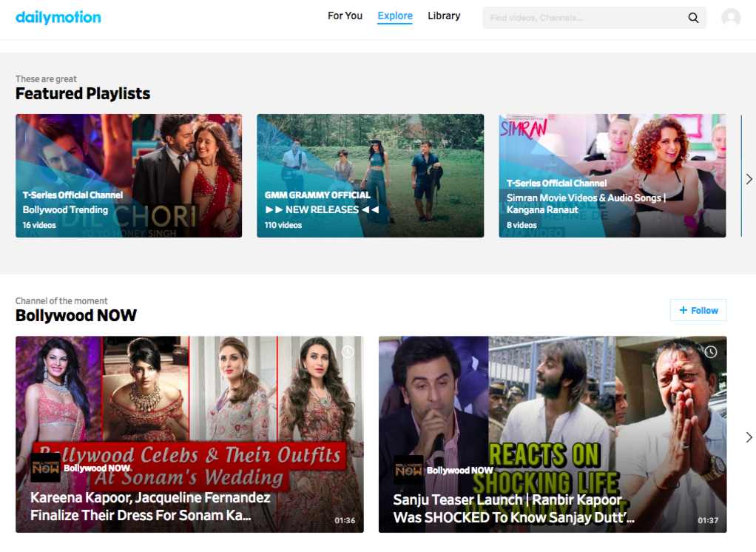Play Sanju Teaser Launch video
This screenshot has width=756, height=552.
[x=553, y=434]
